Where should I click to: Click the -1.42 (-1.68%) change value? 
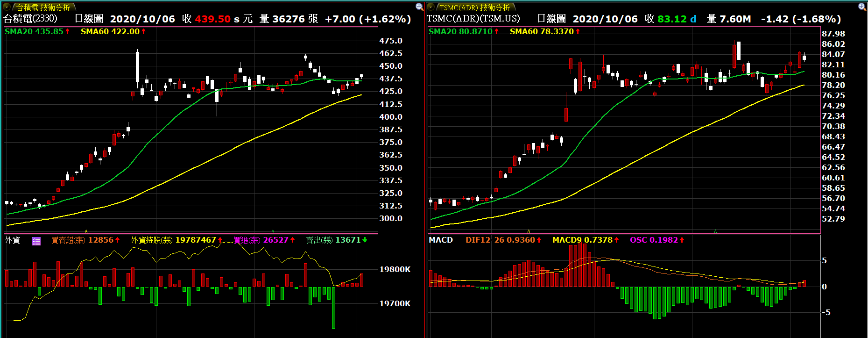[801, 19]
